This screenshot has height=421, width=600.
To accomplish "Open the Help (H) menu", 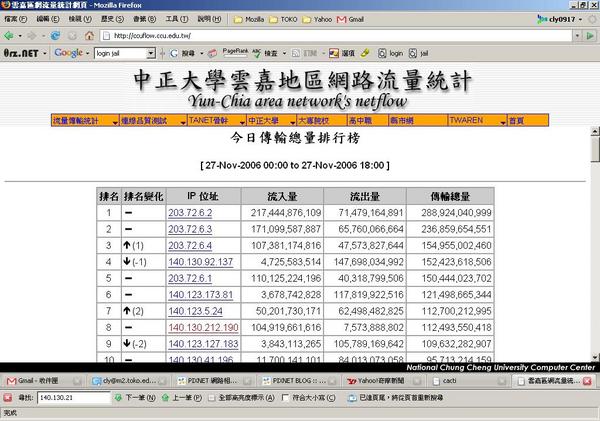I will (209, 19).
